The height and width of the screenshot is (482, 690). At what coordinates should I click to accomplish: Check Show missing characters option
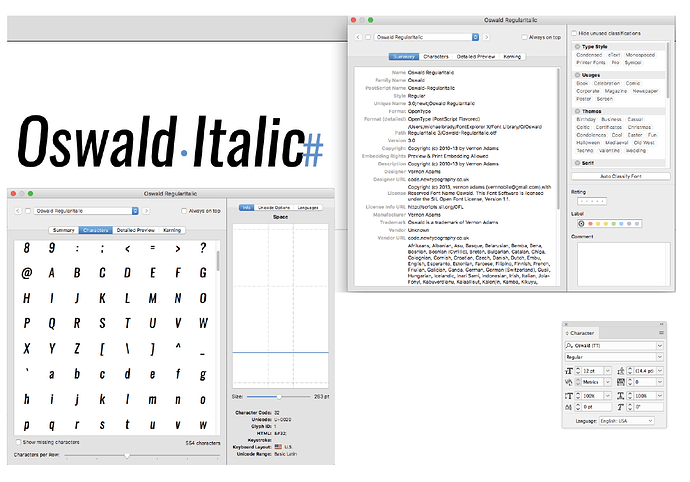coord(17,441)
